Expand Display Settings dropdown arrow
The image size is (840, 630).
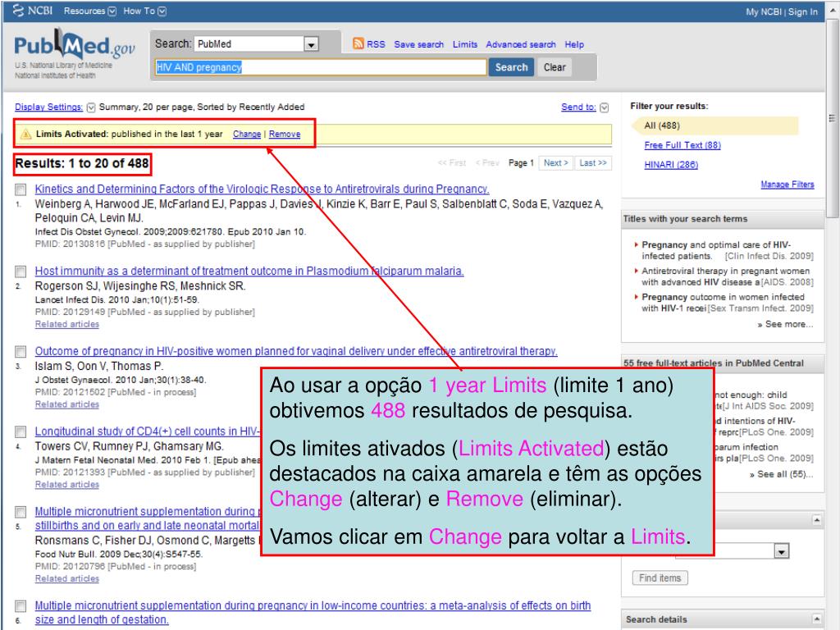pyautogui.click(x=91, y=107)
